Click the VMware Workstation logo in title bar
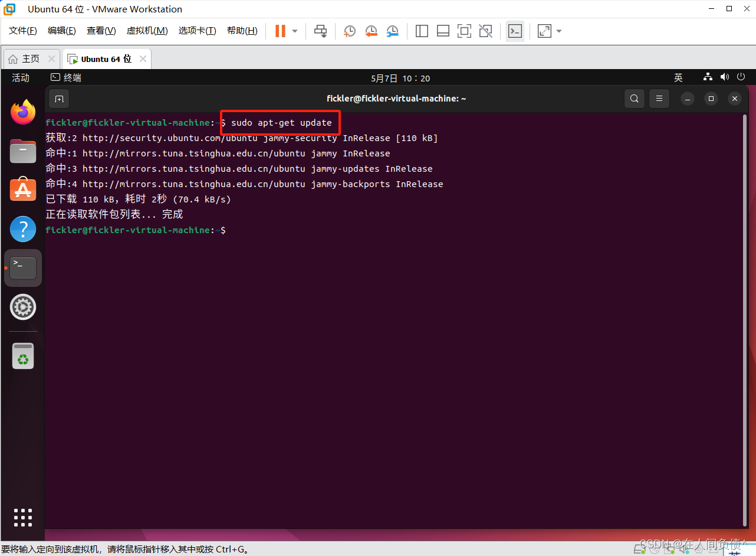756x556 pixels. [9, 9]
